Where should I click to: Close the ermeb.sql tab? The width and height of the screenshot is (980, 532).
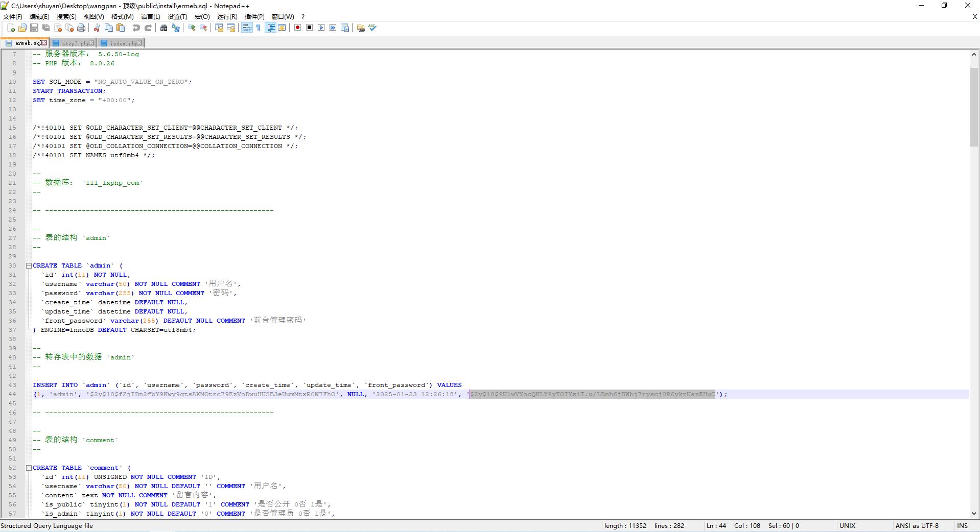point(44,43)
